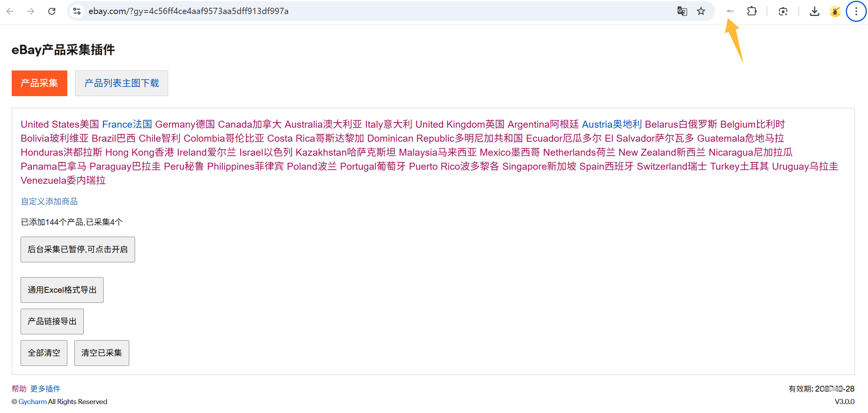The width and height of the screenshot is (868, 413).
Task: Select France法国 site
Action: [x=127, y=125]
